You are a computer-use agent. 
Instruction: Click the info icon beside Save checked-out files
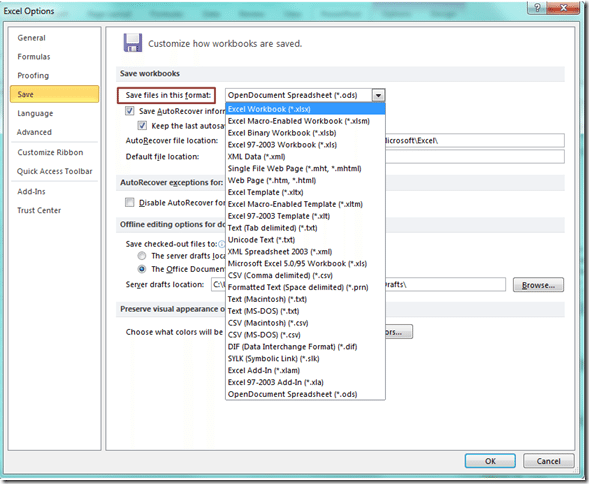click(x=222, y=244)
